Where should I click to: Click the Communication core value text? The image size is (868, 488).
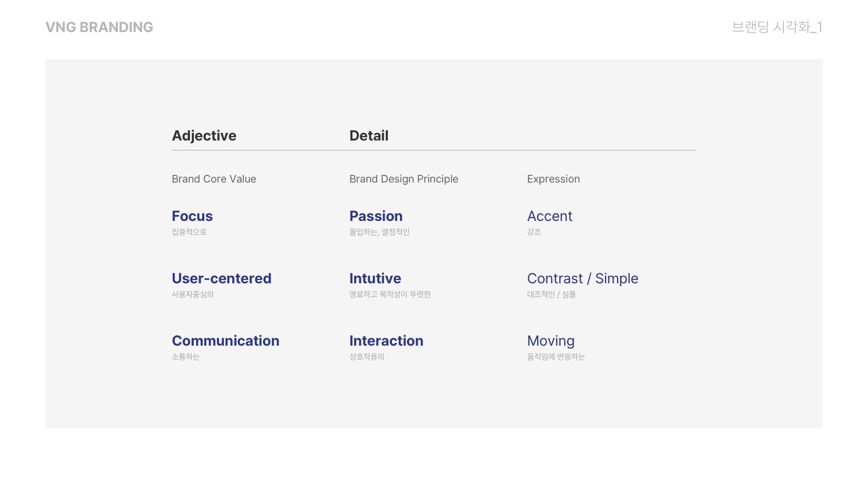(x=225, y=341)
